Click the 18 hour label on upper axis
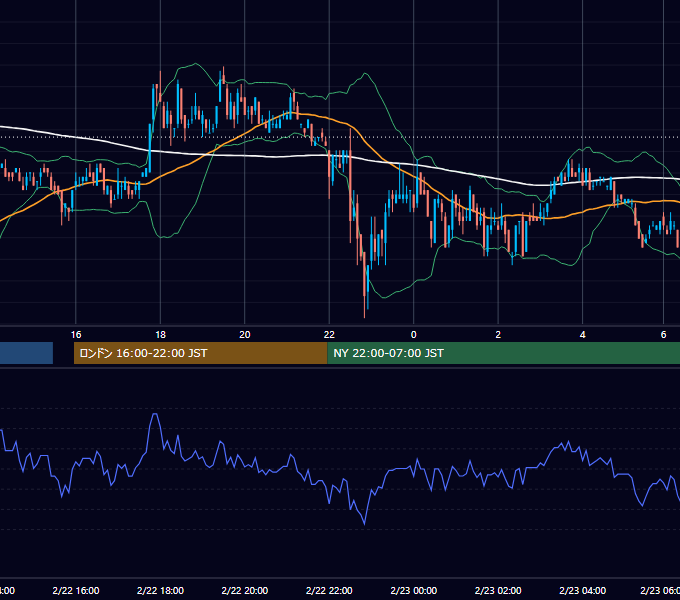The width and height of the screenshot is (680, 600). point(160,335)
